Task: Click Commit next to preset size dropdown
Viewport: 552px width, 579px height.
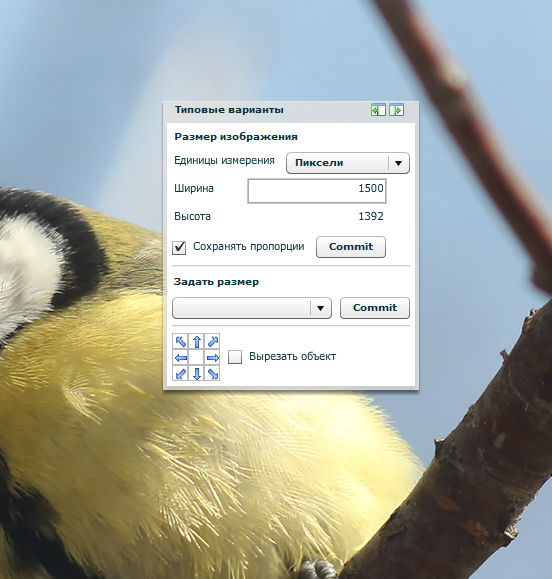Action: click(x=375, y=308)
